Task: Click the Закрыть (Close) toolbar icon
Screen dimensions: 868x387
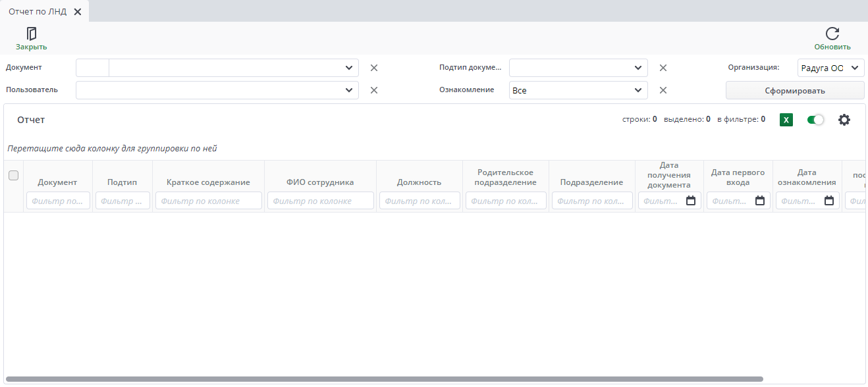Action: [x=31, y=34]
